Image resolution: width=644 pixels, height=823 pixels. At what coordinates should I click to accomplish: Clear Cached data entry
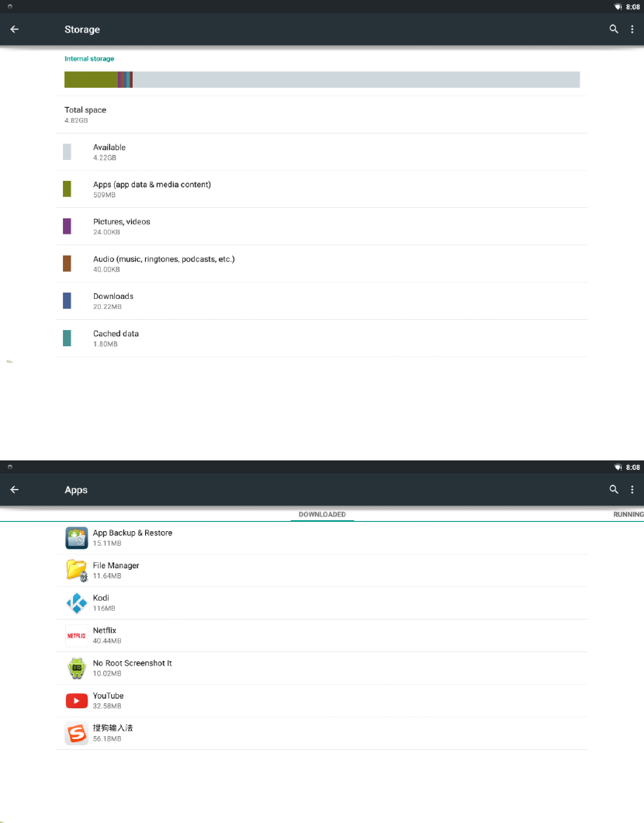322,338
